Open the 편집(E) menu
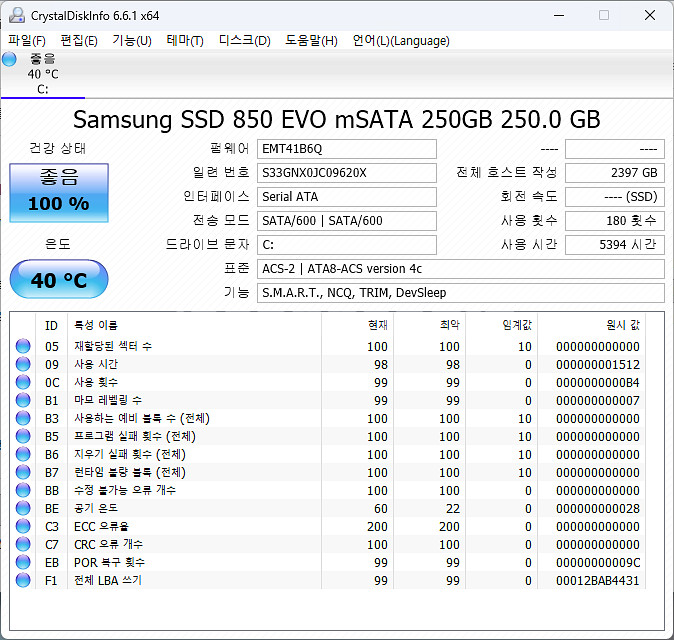The width and height of the screenshot is (674, 640). pos(79,41)
